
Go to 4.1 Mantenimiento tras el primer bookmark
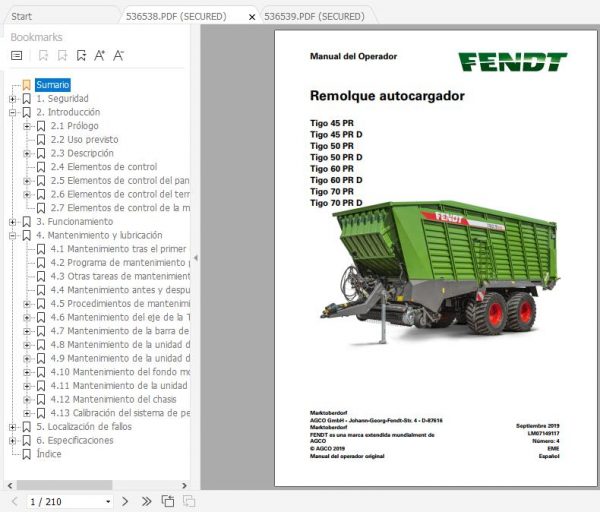click(119, 249)
